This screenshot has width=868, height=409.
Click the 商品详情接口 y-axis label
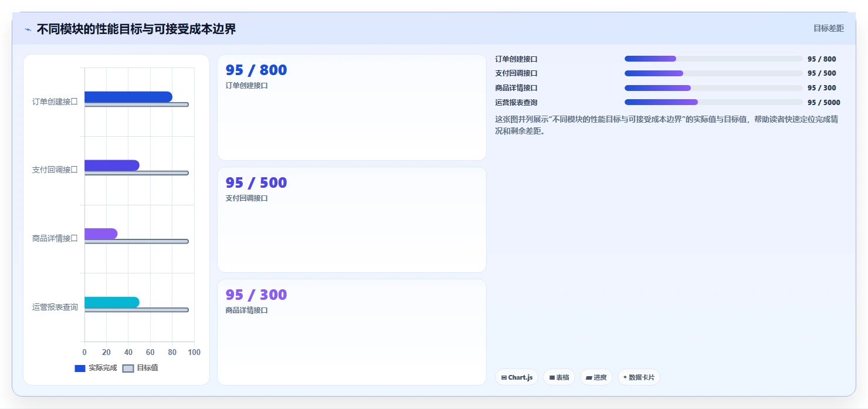click(x=55, y=238)
